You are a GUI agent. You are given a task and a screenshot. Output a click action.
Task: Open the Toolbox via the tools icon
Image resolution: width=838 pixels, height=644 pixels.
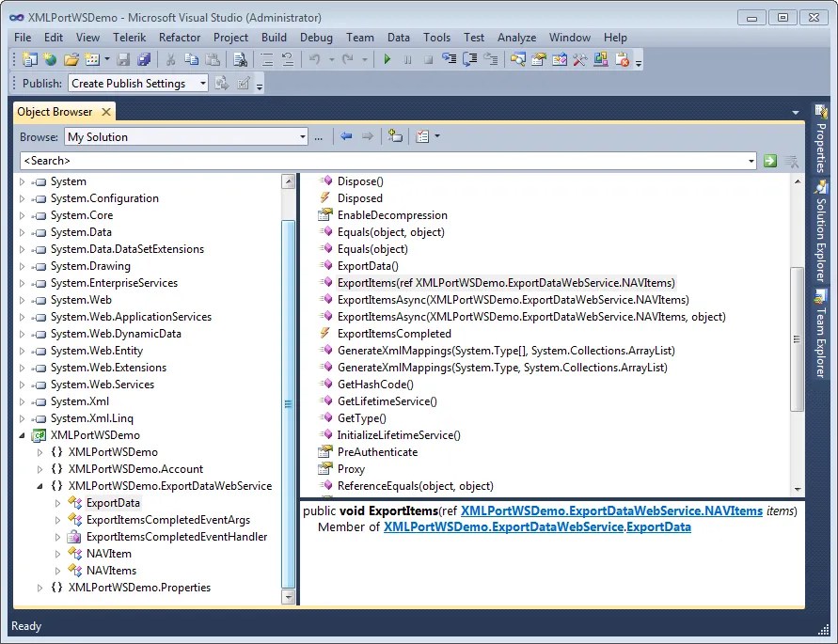(x=580, y=59)
